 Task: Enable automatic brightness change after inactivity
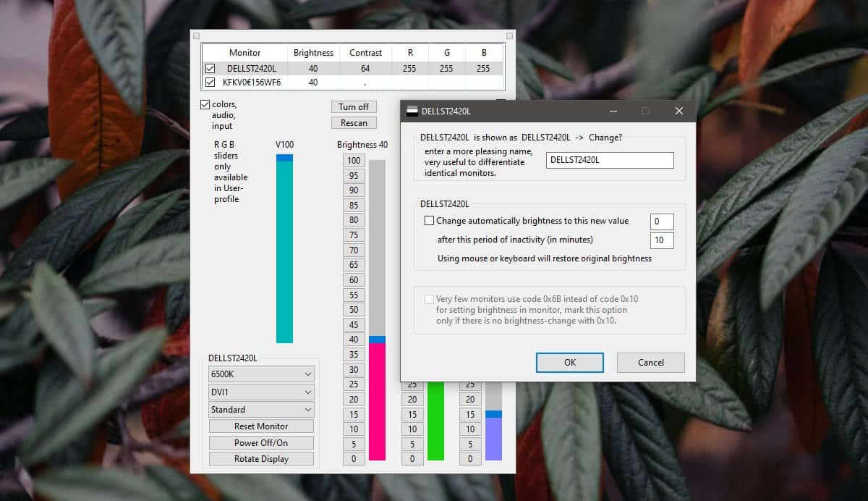tap(428, 221)
